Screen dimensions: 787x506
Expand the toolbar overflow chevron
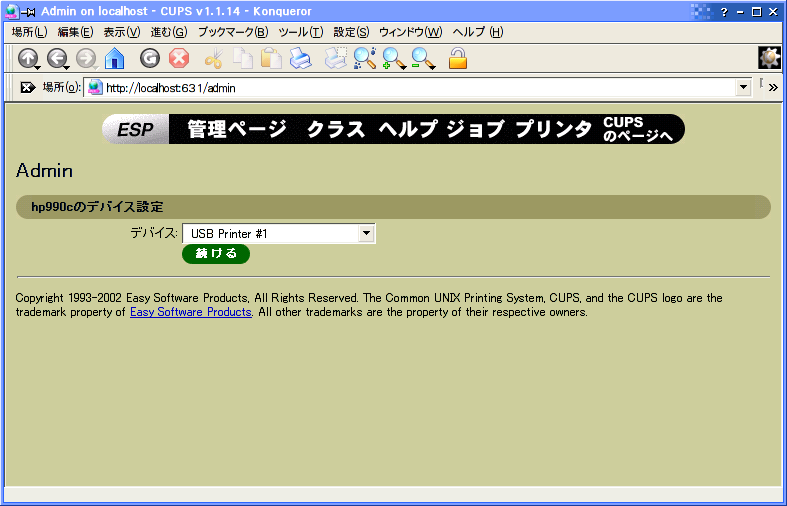(x=773, y=88)
